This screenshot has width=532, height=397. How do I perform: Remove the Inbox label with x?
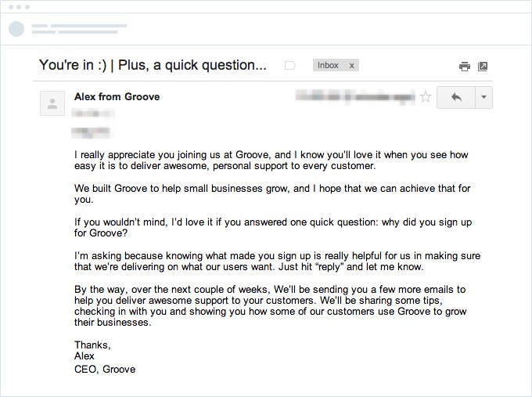point(352,66)
